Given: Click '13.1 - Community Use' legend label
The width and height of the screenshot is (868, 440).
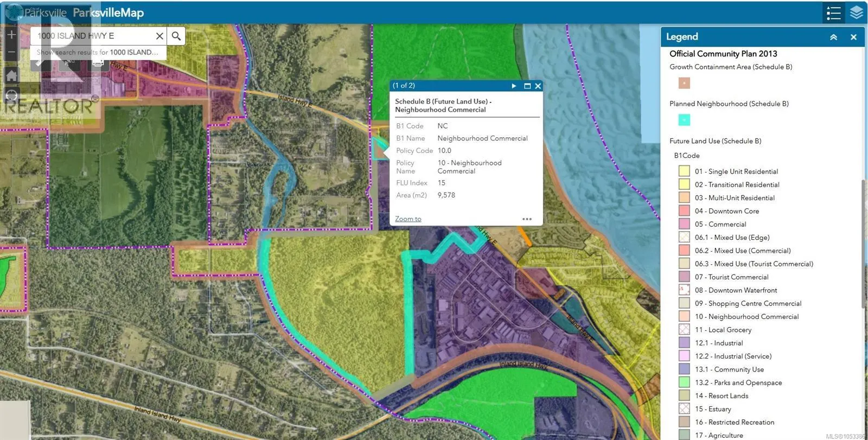Looking at the screenshot, I should point(729,369).
